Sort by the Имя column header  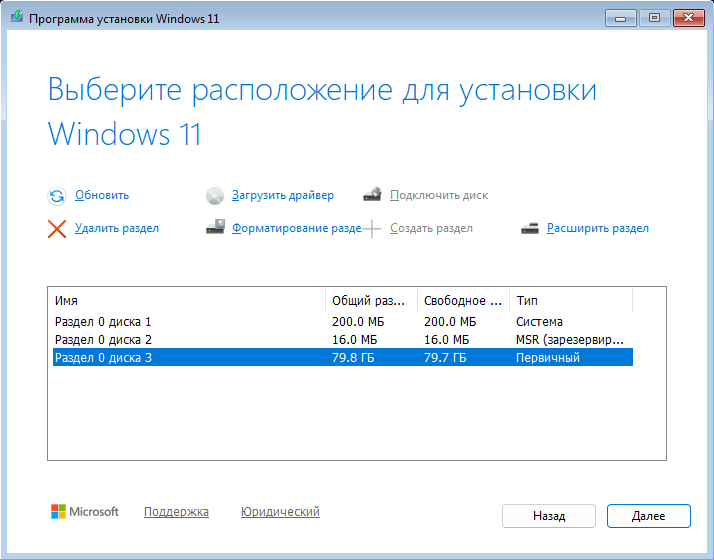[187, 300]
